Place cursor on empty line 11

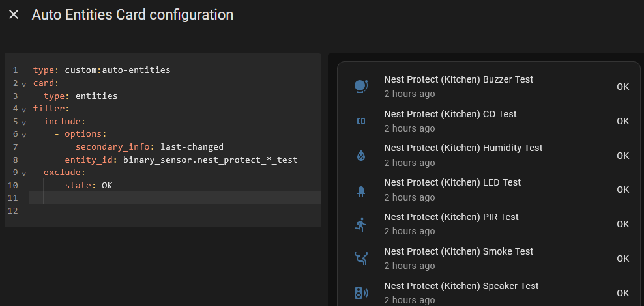[175, 198]
